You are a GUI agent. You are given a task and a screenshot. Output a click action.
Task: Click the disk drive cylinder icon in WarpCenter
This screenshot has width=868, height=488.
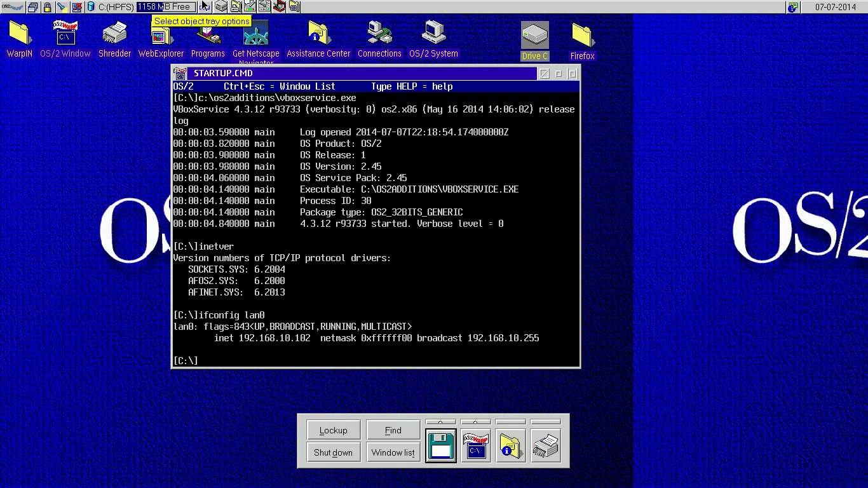(x=91, y=7)
